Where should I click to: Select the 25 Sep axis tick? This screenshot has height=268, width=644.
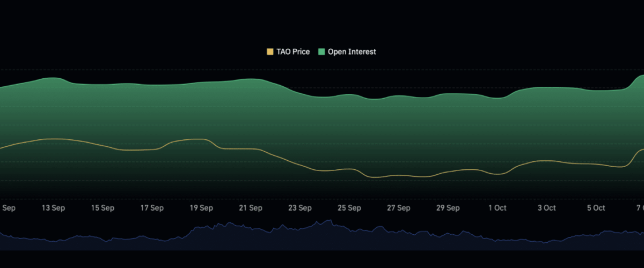[349, 208]
